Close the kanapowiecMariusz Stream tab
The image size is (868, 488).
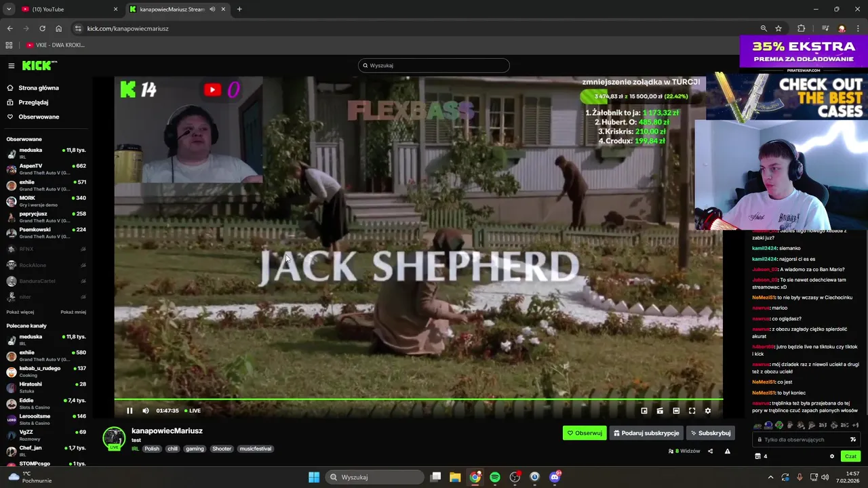point(222,9)
